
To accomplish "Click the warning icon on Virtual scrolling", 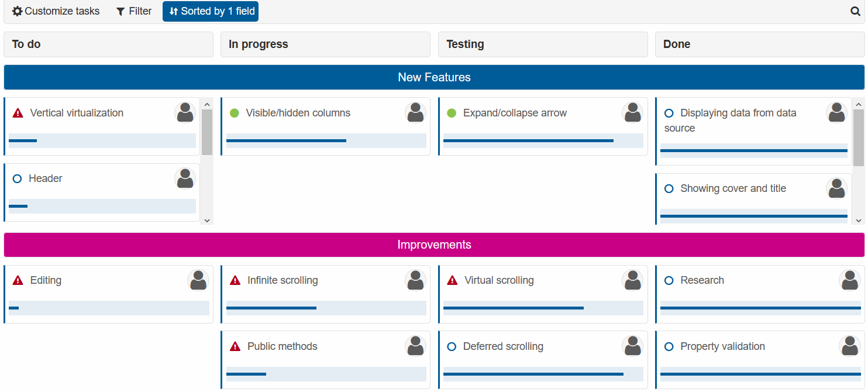I will [452, 280].
